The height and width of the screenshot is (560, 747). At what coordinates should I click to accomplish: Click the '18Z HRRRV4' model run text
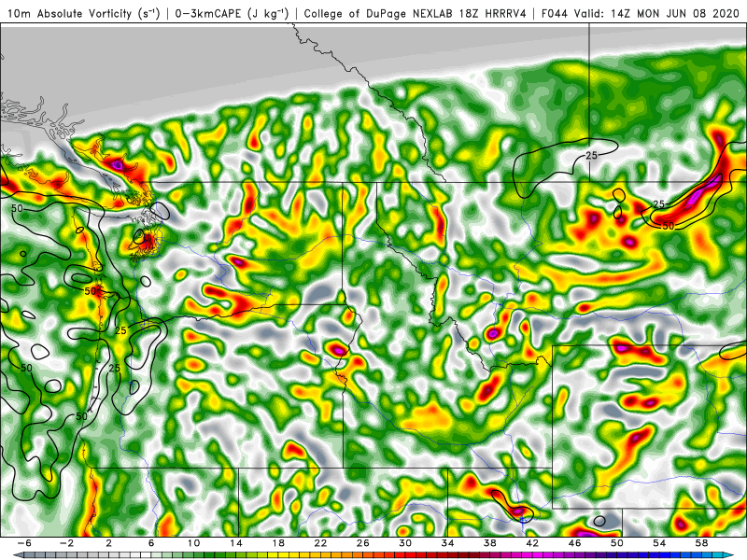click(493, 13)
